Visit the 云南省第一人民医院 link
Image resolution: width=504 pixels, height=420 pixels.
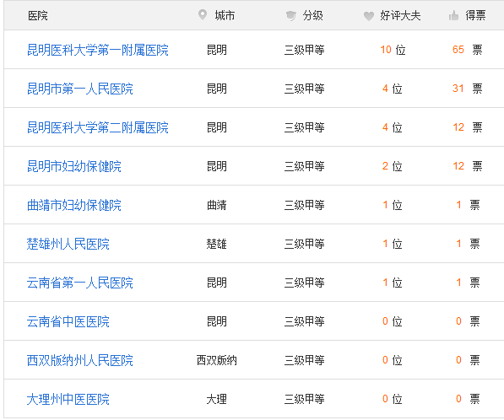click(80, 283)
